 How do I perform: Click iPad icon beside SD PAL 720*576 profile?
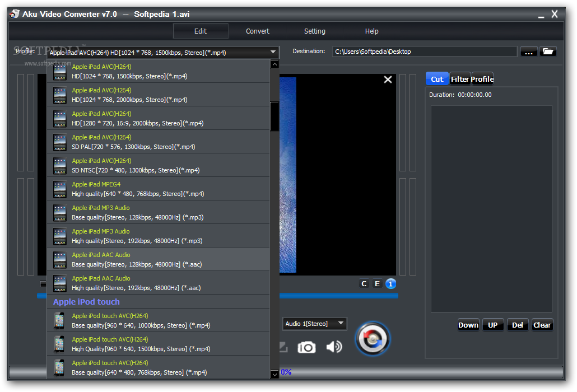59,142
